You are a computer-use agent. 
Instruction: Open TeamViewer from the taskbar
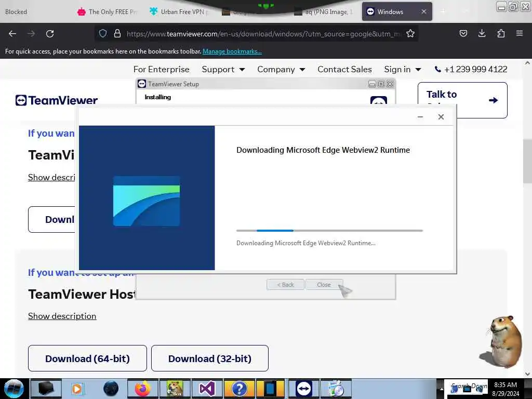pos(303,389)
